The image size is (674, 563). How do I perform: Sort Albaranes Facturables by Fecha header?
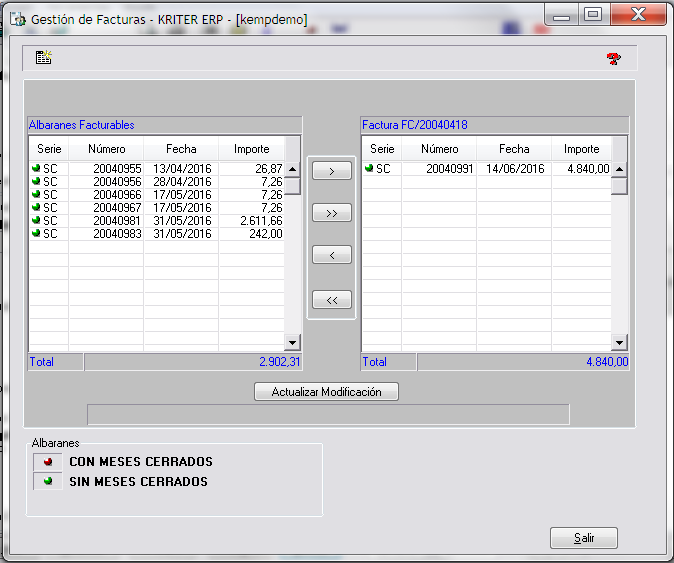tap(181, 149)
